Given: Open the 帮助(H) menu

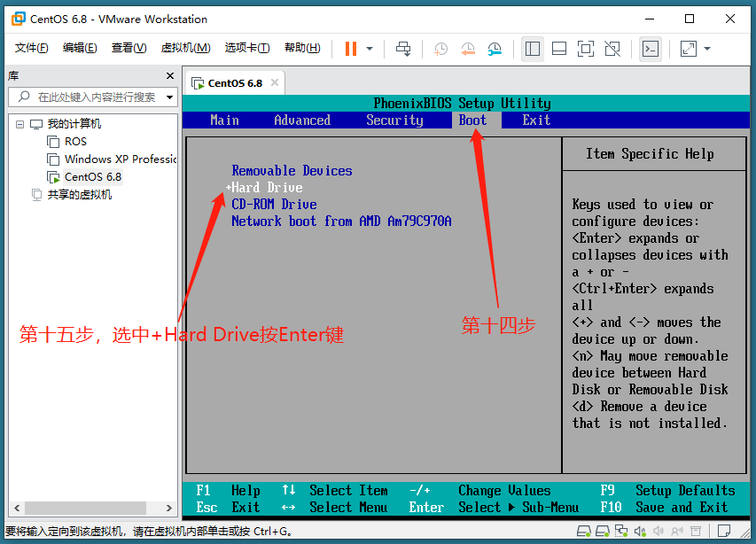Looking at the screenshot, I should [x=301, y=48].
